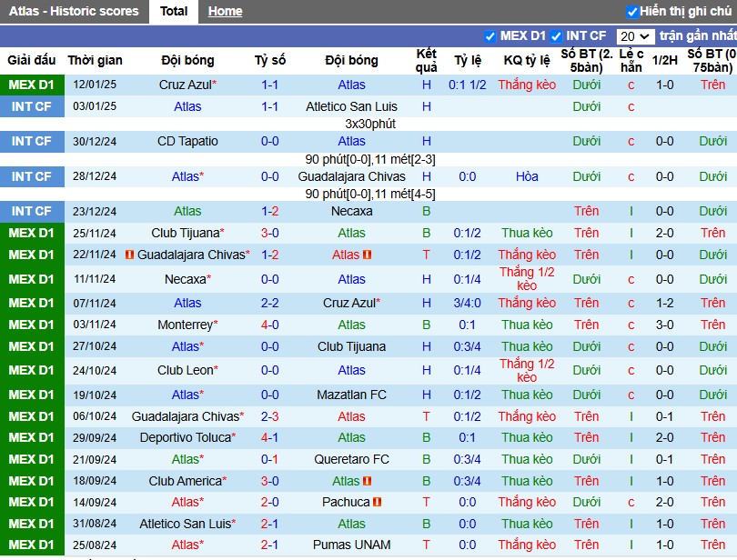This screenshot has width=737, height=560.
Task: Click the INT CF badge for 03/01/25
Action: (32, 106)
